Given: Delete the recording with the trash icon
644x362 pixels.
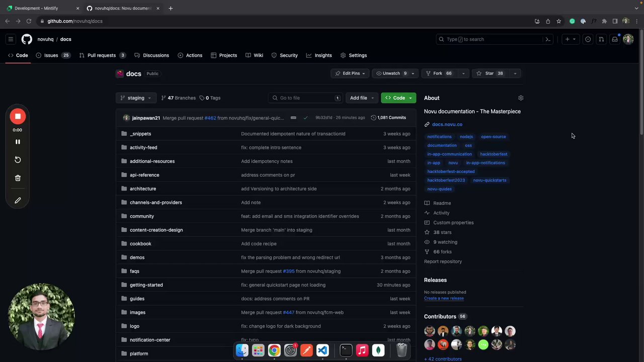Looking at the screenshot, I should 18,178.
